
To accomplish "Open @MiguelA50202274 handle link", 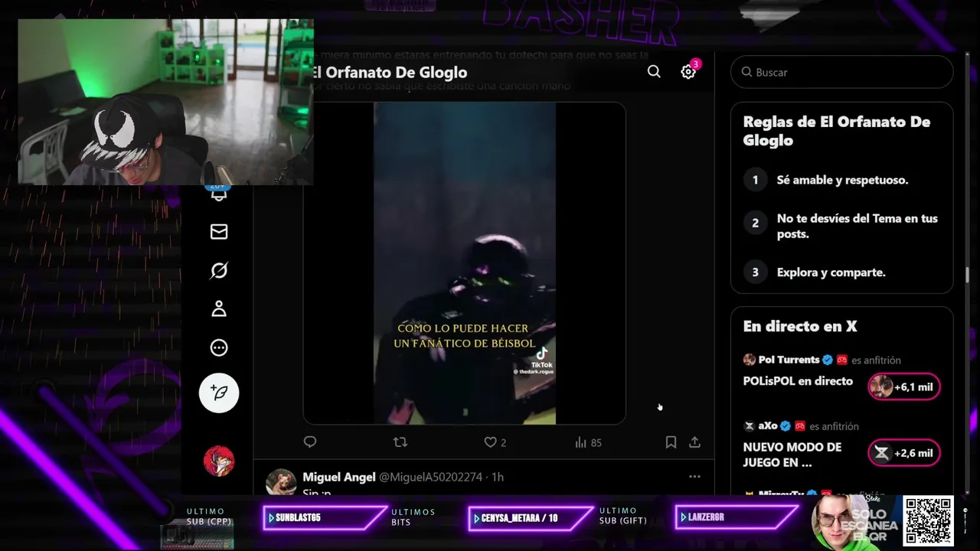I will tap(430, 477).
